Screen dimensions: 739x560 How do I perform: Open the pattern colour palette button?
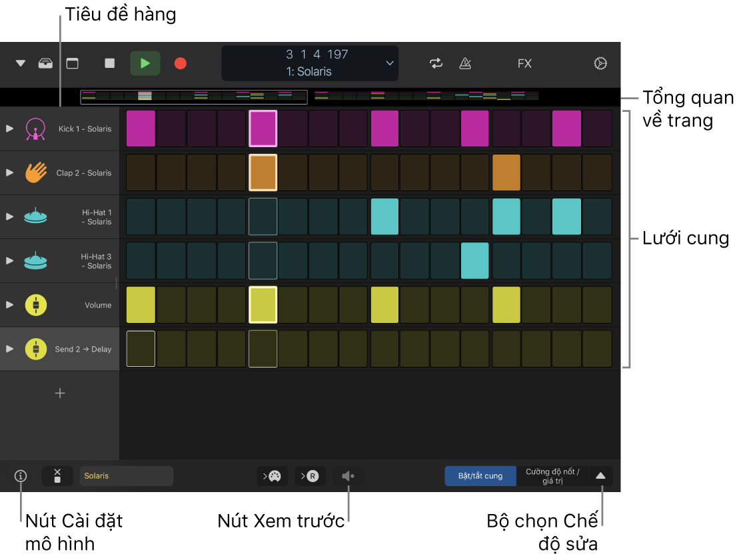coord(272,476)
